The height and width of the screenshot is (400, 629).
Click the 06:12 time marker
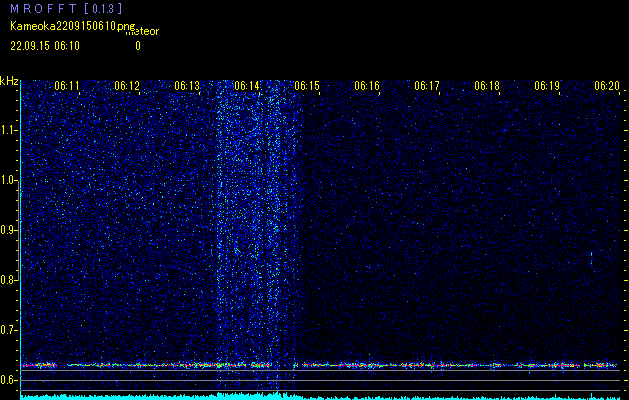coord(127,85)
